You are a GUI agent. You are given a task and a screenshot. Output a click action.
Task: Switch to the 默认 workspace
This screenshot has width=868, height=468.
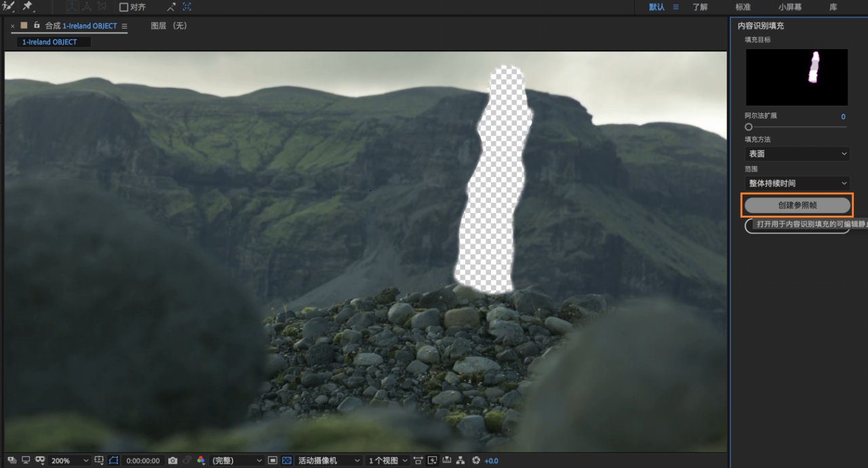tap(656, 7)
